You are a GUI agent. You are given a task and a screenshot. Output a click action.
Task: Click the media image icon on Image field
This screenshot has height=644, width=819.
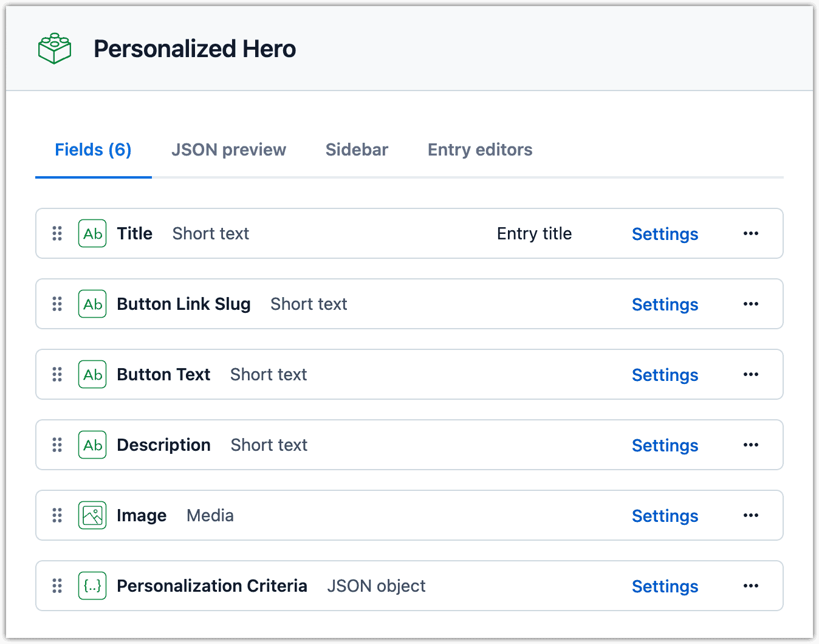(92, 515)
